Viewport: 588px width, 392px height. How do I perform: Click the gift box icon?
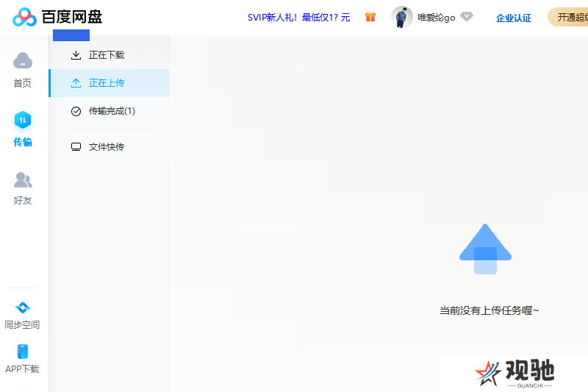[370, 17]
